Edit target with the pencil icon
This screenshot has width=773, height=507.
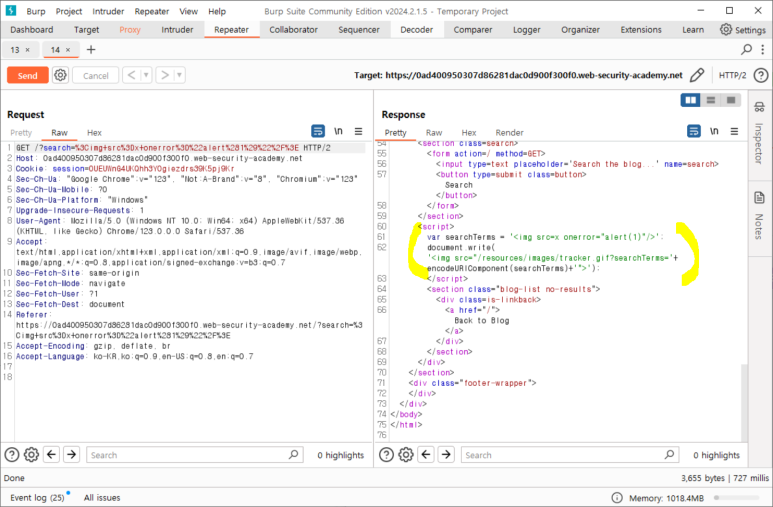click(x=697, y=75)
